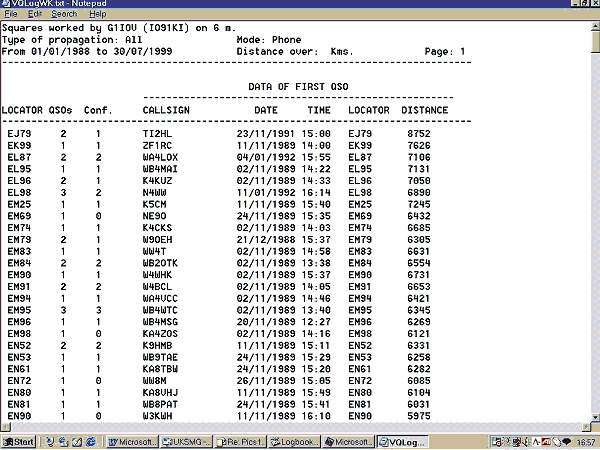
Task: Open the File menu
Action: (x=11, y=14)
